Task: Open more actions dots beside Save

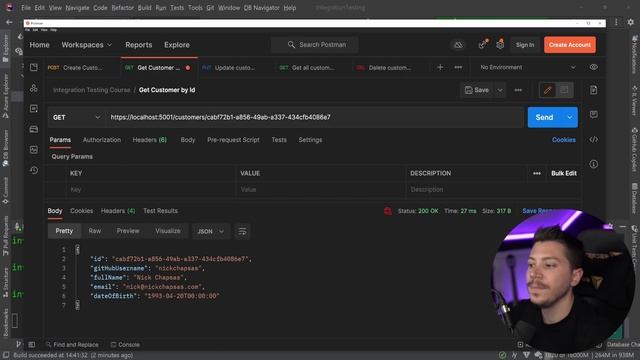Action: 518,90
